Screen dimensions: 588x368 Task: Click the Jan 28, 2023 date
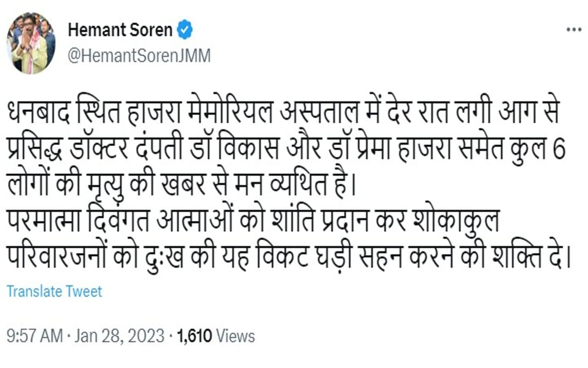pos(118,336)
